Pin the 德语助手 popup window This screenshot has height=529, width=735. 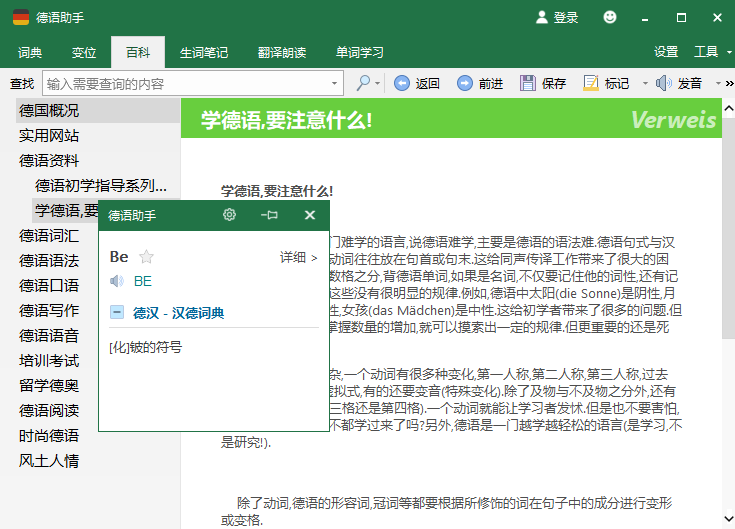(x=269, y=215)
